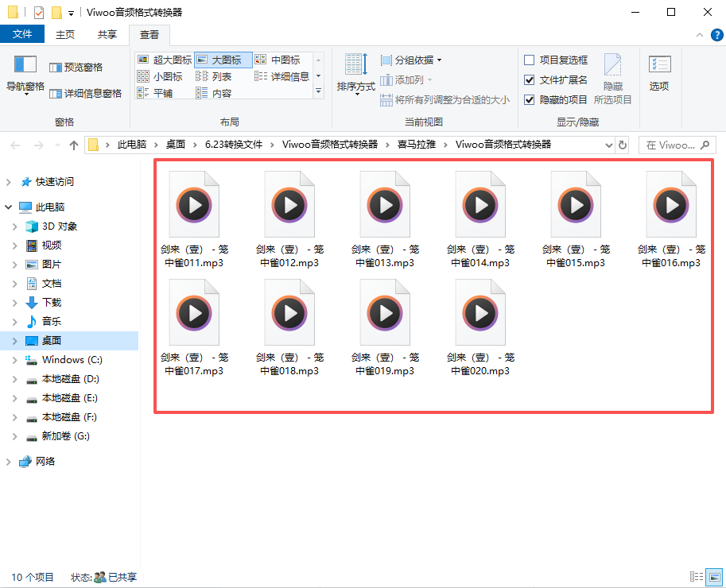
Task: Open the Sort by (排序方式) menu
Action: coord(356,74)
